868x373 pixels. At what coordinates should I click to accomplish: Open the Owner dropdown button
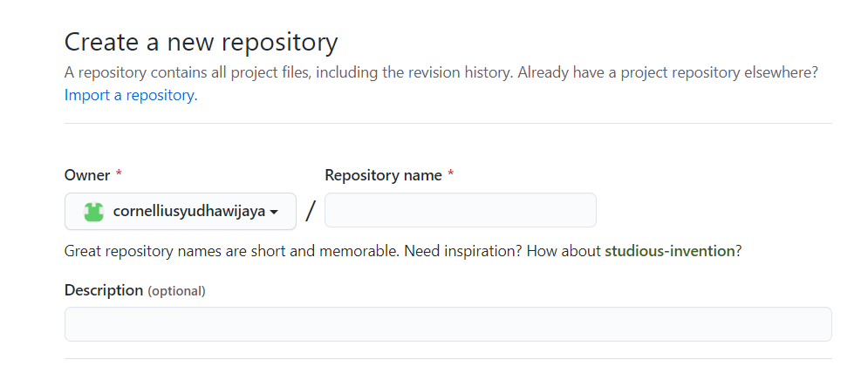click(181, 212)
